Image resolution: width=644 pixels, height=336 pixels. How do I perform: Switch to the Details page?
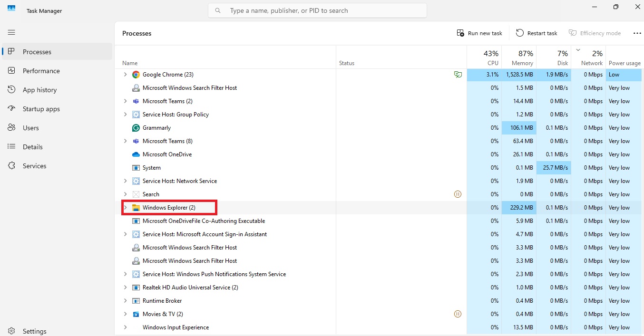coord(57,147)
